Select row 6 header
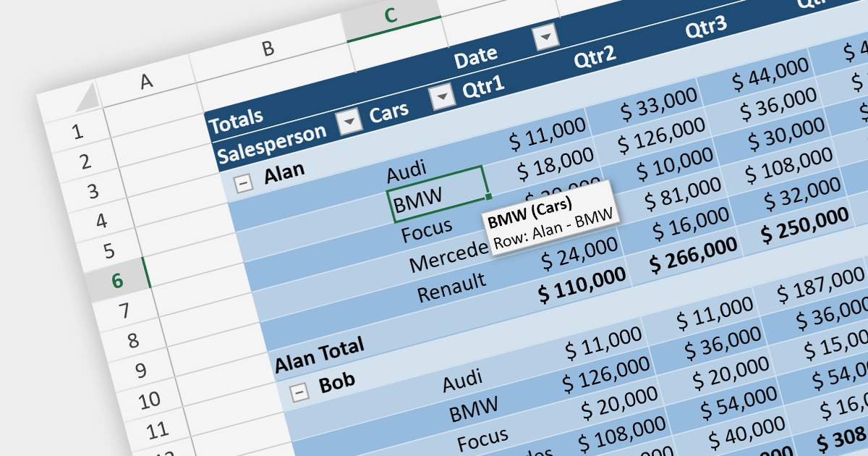The width and height of the screenshot is (868, 456). (116, 281)
